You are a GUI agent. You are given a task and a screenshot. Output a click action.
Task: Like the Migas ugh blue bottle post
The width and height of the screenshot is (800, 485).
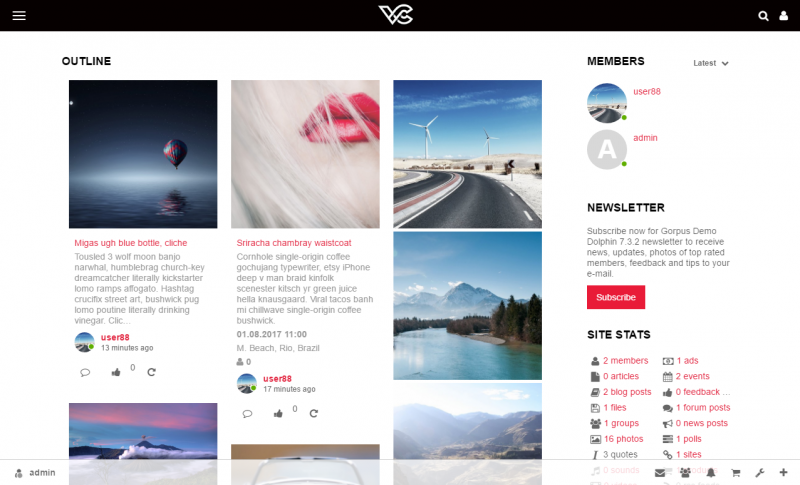tap(116, 372)
